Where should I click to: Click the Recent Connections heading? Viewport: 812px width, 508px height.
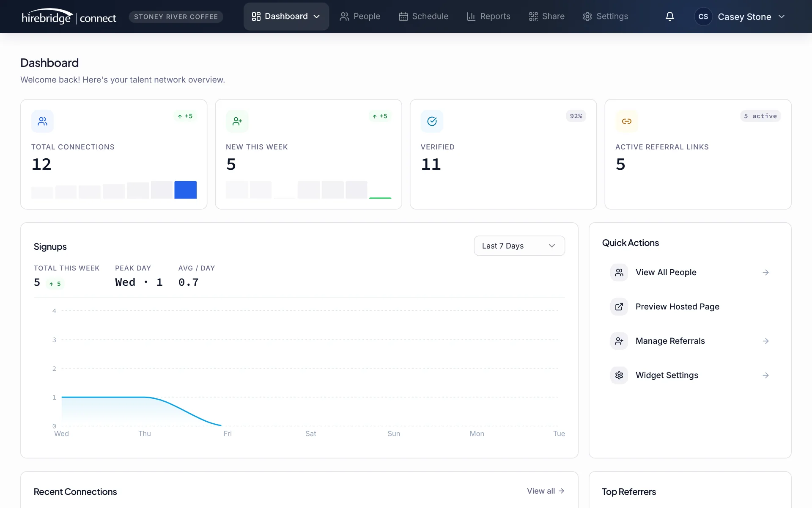click(75, 491)
